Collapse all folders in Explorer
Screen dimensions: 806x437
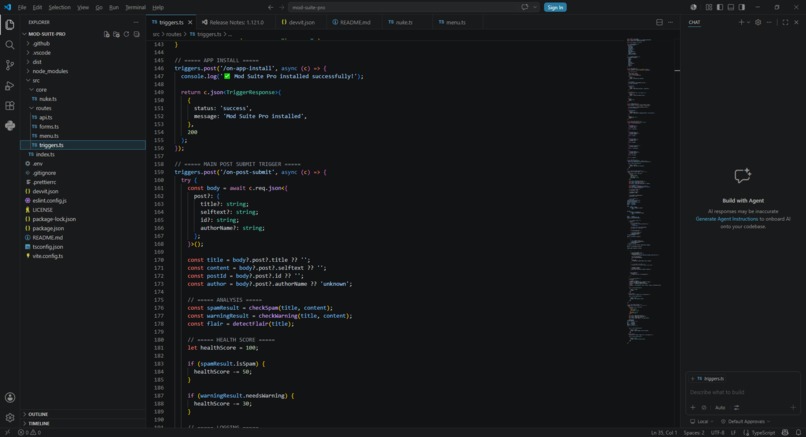click(136, 34)
